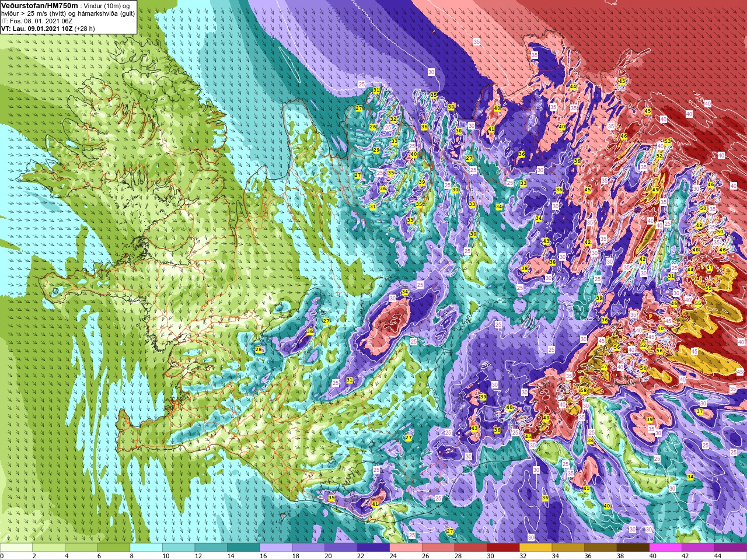This screenshot has width=747, height=560.
Task: Pick the 38–40 dark brown scale swatch
Action: click(633, 548)
